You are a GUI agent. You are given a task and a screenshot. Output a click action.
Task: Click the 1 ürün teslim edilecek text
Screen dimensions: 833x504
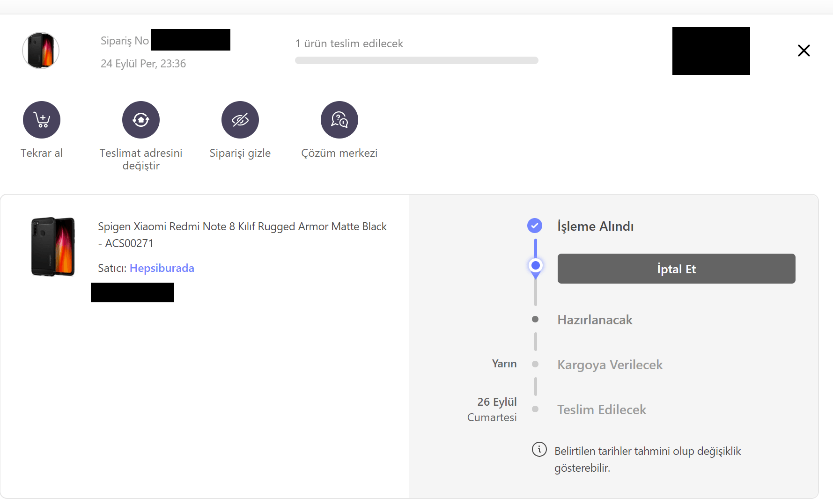349,44
